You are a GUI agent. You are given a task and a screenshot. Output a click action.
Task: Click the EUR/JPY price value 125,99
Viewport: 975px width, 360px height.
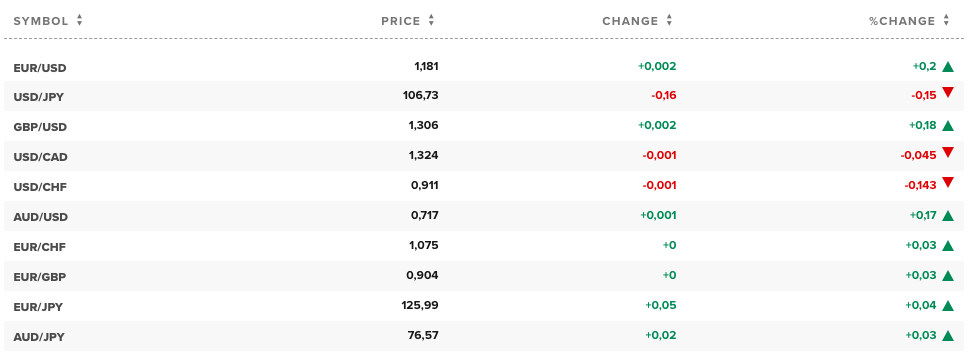click(420, 305)
